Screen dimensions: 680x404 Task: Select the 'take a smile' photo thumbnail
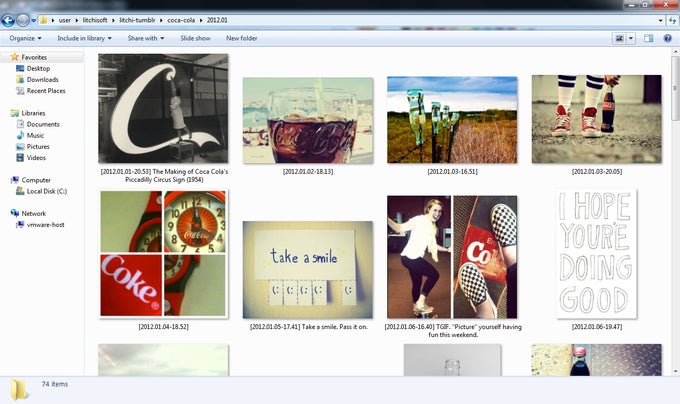pyautogui.click(x=308, y=270)
